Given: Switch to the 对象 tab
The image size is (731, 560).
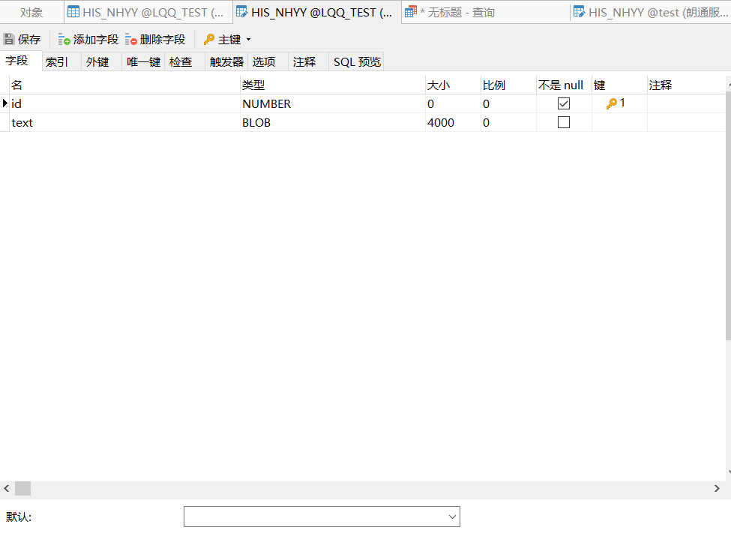Looking at the screenshot, I should coord(31,11).
